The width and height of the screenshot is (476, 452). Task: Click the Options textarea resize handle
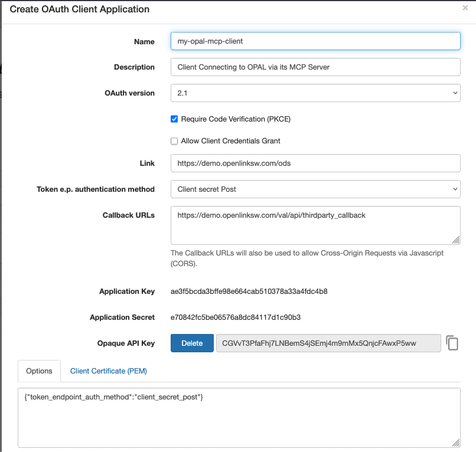pyautogui.click(x=456, y=443)
